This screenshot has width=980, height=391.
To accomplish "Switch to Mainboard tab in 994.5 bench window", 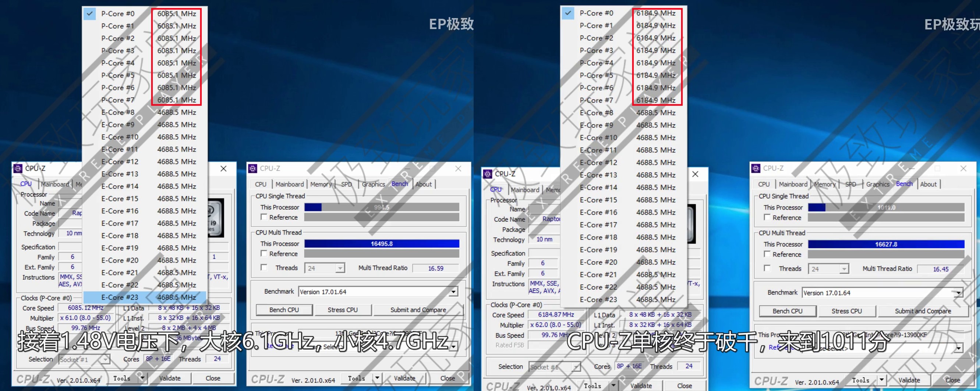I will click(290, 184).
